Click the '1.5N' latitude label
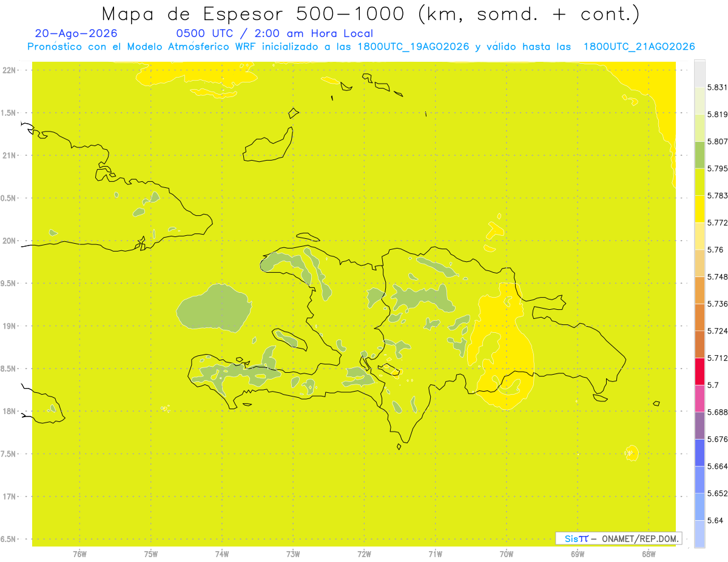This screenshot has height=562, width=728. [9, 113]
